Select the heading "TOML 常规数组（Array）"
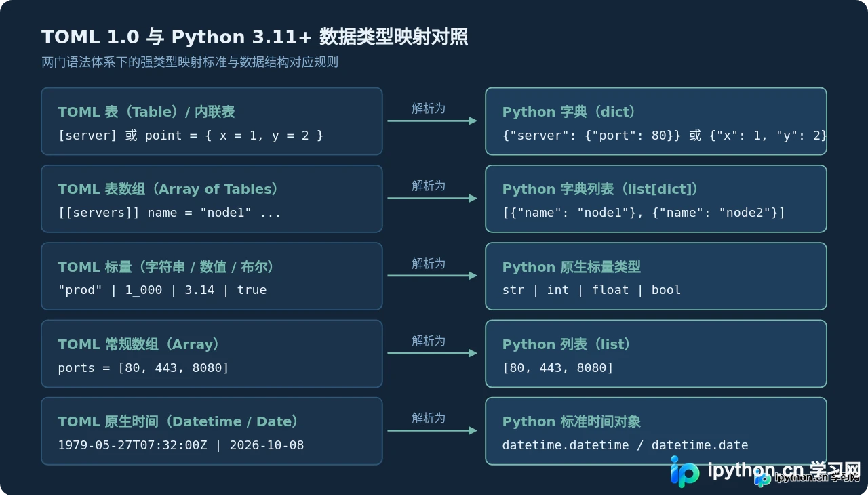The width and height of the screenshot is (868, 496). (139, 344)
